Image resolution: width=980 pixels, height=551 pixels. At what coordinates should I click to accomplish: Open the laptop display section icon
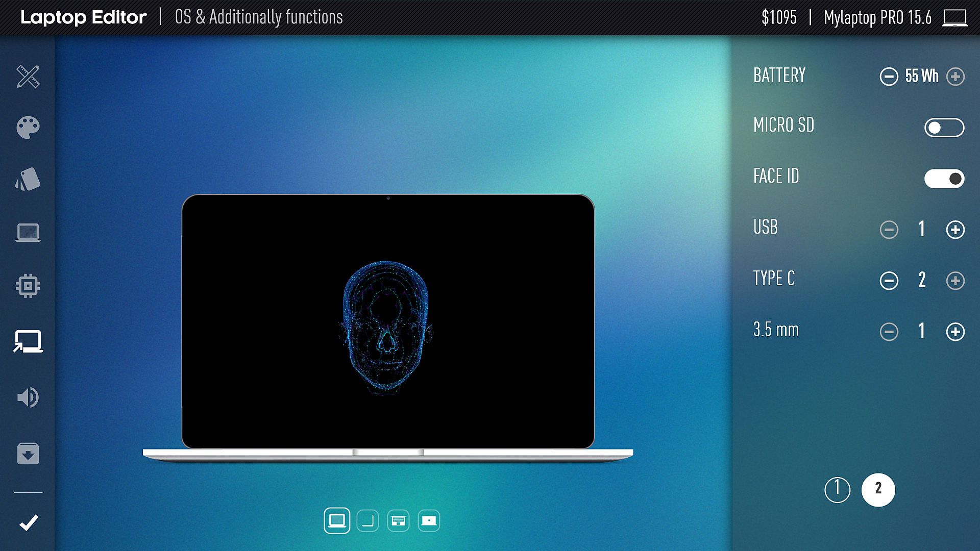click(28, 233)
